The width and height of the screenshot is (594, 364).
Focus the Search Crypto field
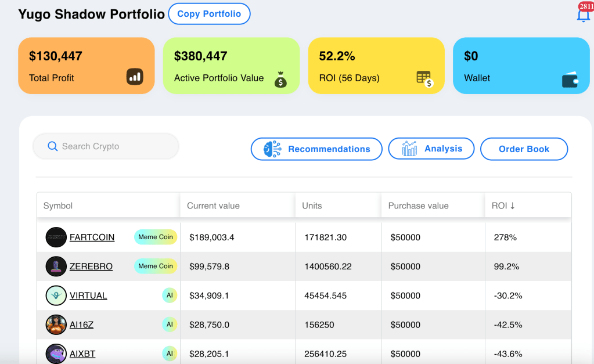[106, 146]
